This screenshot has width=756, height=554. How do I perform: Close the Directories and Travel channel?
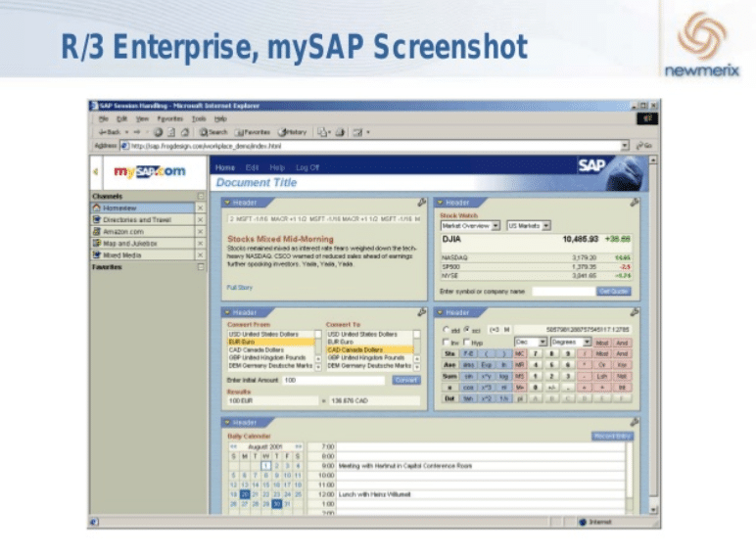(x=200, y=219)
